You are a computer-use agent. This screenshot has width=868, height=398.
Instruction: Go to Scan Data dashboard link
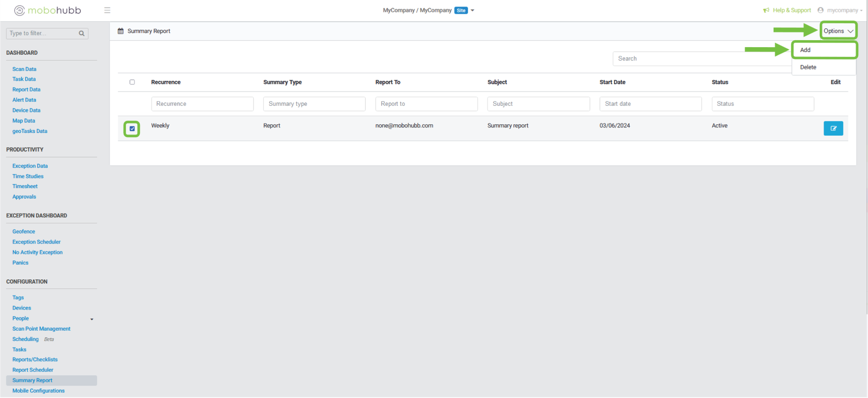(x=24, y=69)
